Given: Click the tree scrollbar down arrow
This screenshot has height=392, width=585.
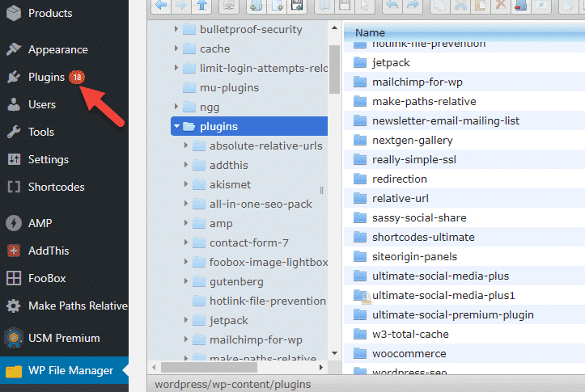Looking at the screenshot, I should (334, 353).
